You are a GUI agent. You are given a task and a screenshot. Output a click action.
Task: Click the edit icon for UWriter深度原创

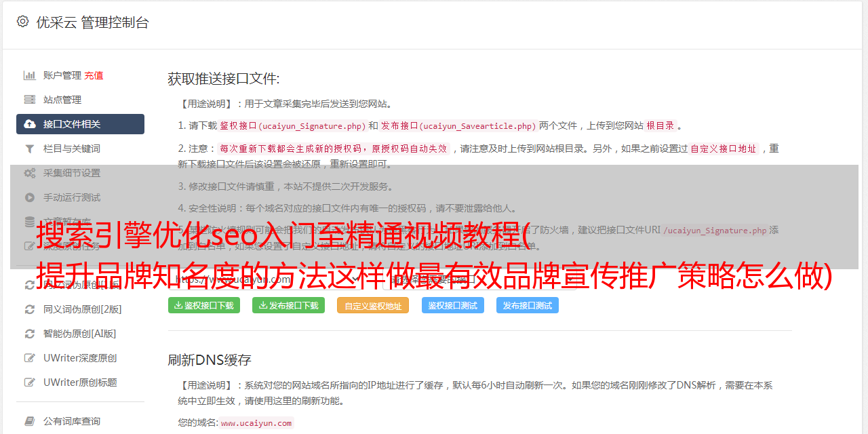click(x=30, y=358)
